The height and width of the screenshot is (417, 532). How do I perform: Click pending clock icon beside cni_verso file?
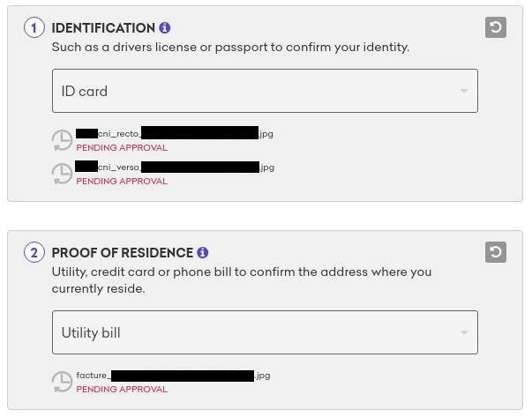(62, 174)
